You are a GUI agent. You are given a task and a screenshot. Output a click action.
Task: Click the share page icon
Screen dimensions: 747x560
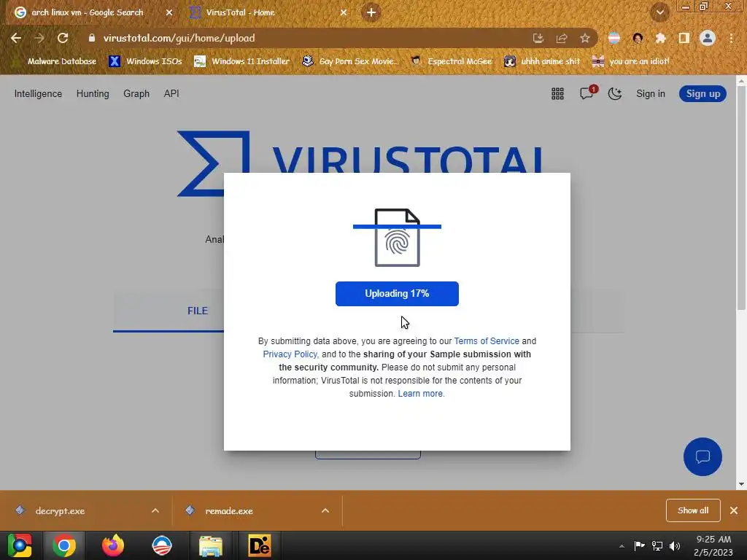[x=562, y=38]
